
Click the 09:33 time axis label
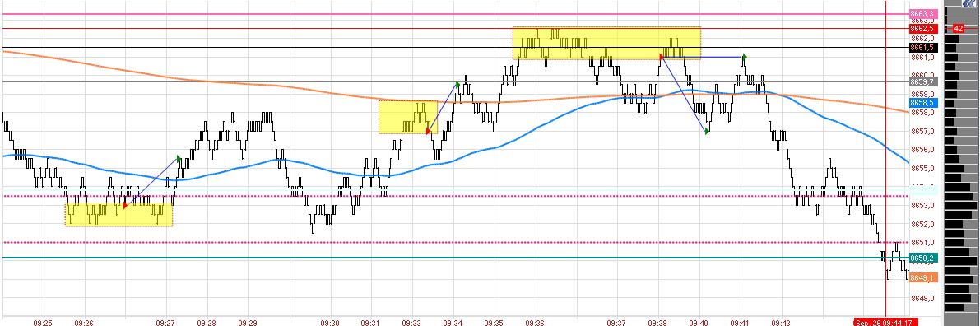click(x=411, y=323)
